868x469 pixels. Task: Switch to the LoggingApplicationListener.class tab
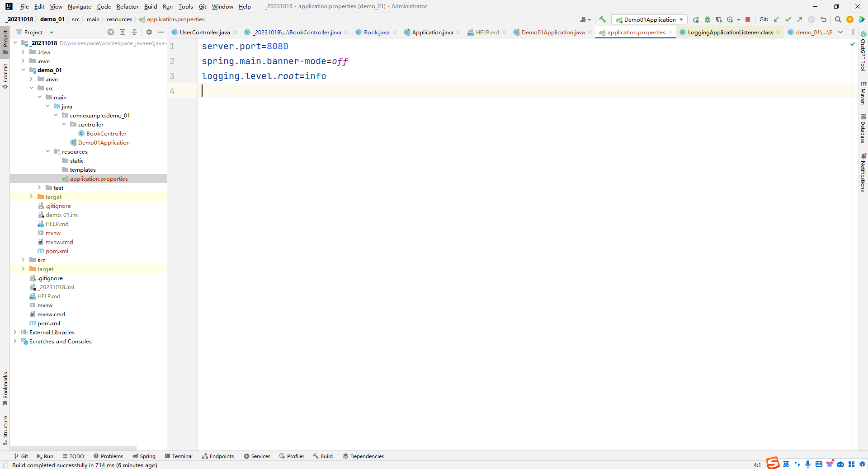click(x=730, y=32)
